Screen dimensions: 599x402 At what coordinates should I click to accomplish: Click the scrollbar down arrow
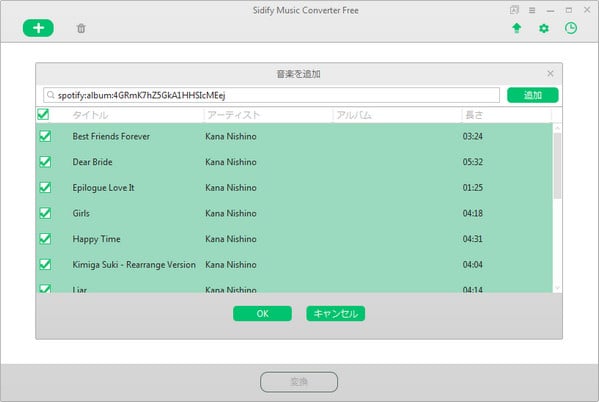click(557, 288)
